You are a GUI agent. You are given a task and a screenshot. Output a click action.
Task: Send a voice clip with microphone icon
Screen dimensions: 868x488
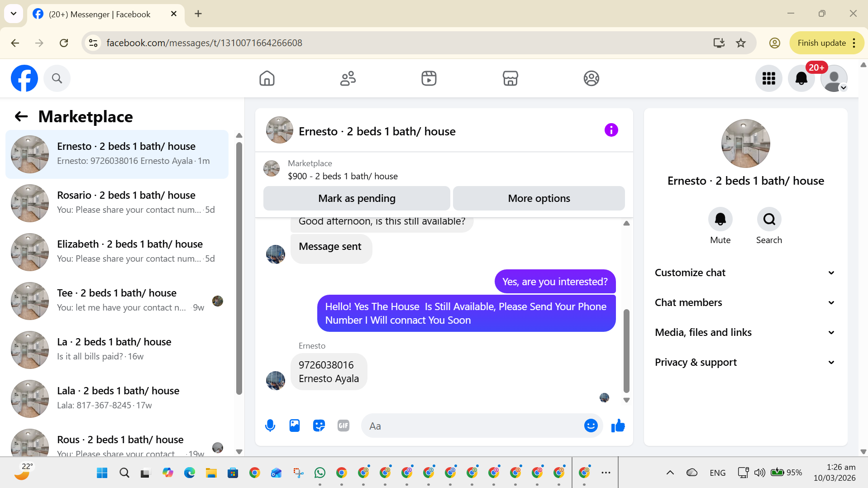click(x=270, y=426)
